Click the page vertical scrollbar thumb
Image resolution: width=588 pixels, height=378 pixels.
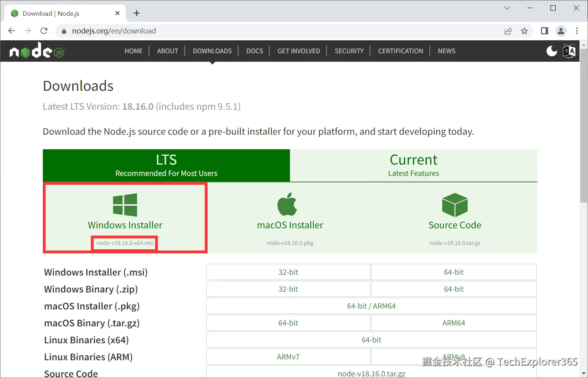[584, 125]
